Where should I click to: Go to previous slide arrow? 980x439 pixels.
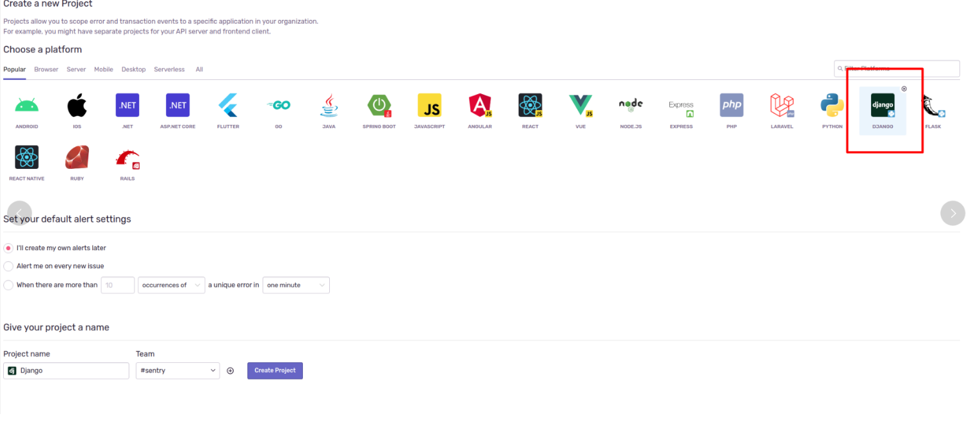19,213
